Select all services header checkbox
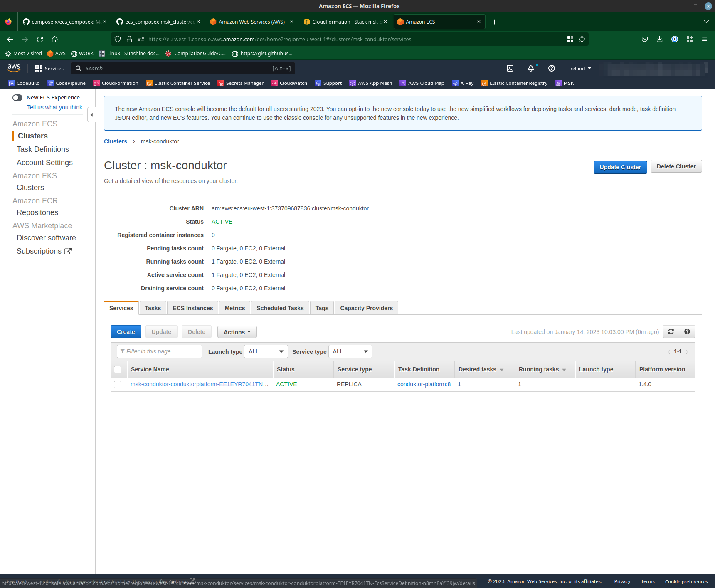This screenshot has height=588, width=715. pyautogui.click(x=118, y=370)
